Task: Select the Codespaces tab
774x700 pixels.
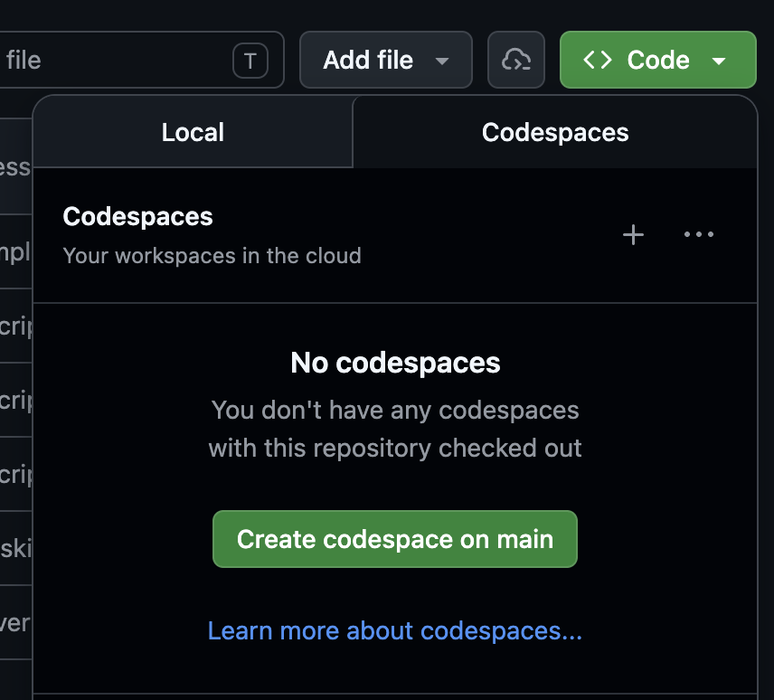Action: (555, 132)
